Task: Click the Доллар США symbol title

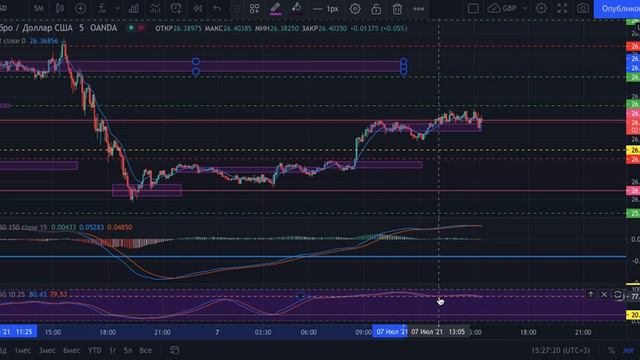Action: point(47,28)
